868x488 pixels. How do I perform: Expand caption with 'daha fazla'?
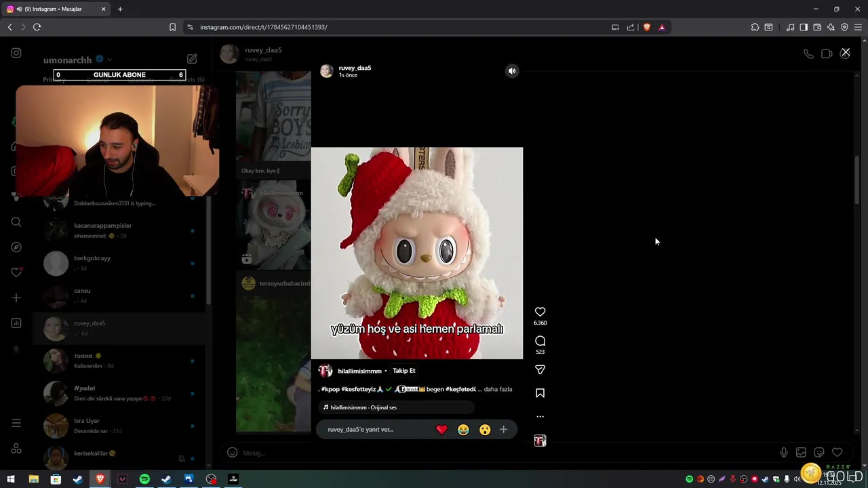click(498, 389)
